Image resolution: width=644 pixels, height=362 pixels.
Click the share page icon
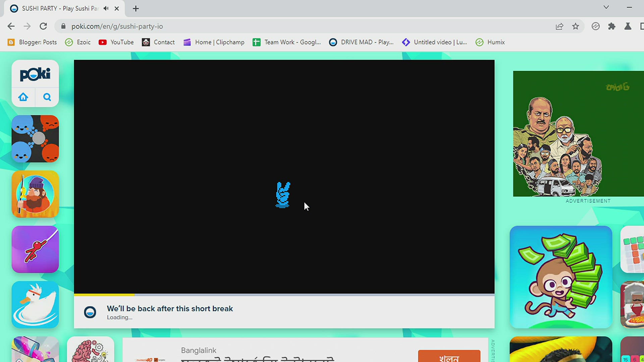pyautogui.click(x=559, y=26)
